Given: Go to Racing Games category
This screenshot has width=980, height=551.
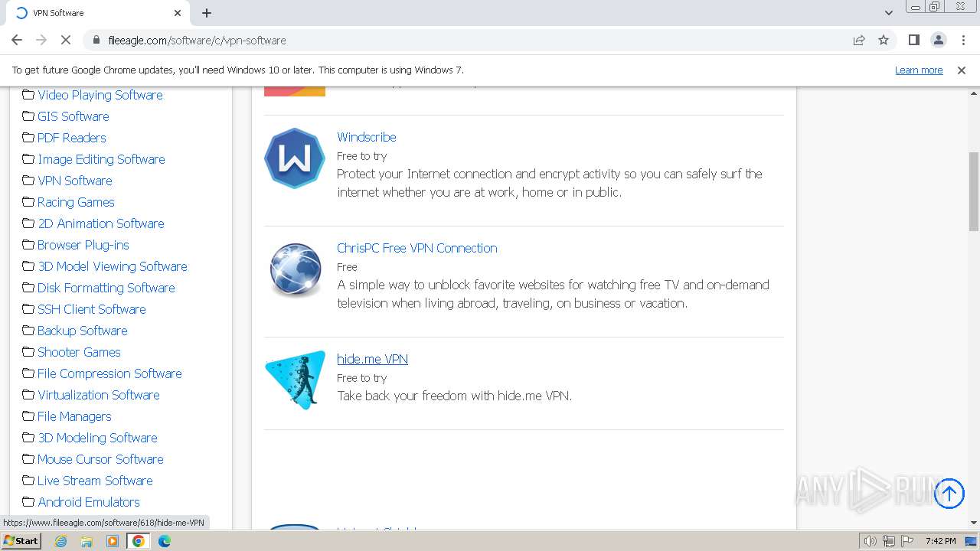Looking at the screenshot, I should [76, 202].
